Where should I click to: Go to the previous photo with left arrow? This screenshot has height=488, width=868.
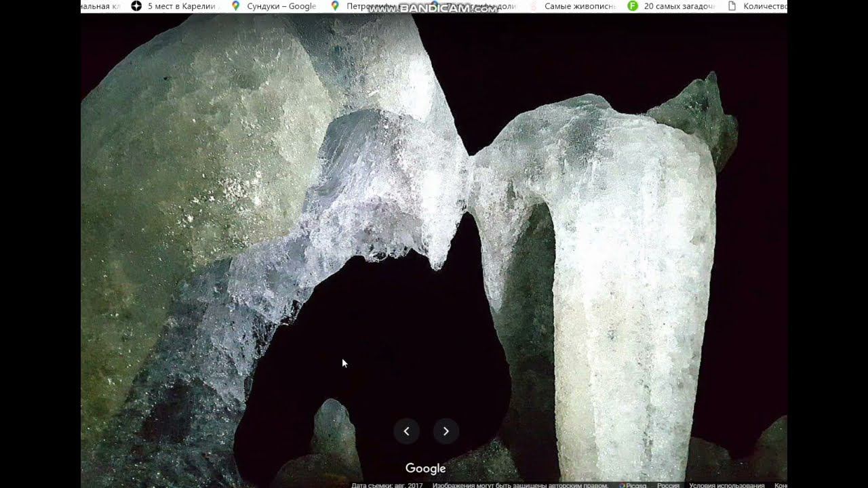(x=406, y=431)
